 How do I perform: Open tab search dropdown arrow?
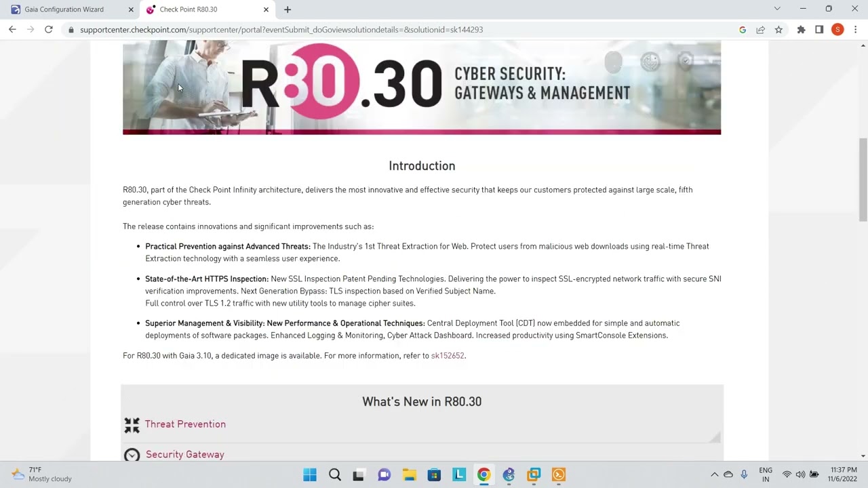(777, 9)
